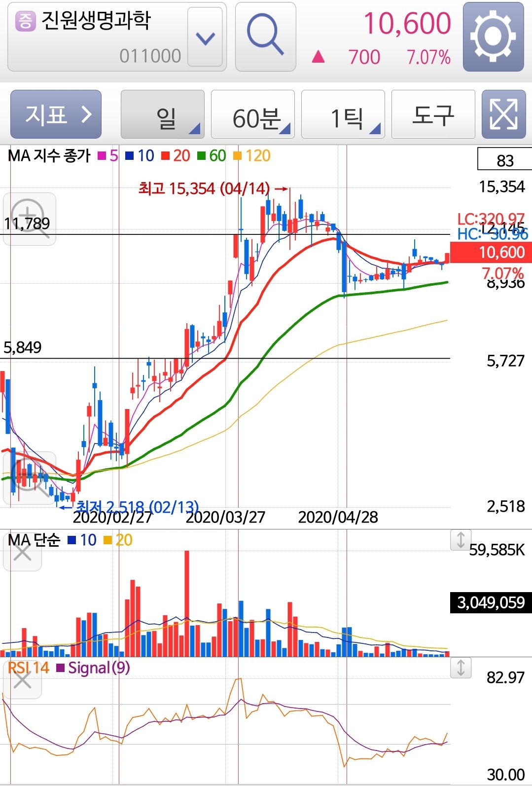Click the 최고 15,354 (04/14) label

point(204,188)
